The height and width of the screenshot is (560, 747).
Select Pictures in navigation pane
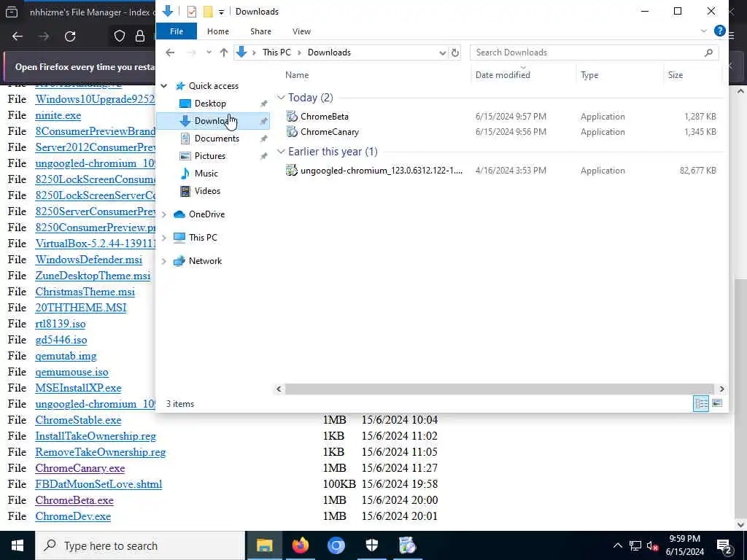(x=209, y=156)
